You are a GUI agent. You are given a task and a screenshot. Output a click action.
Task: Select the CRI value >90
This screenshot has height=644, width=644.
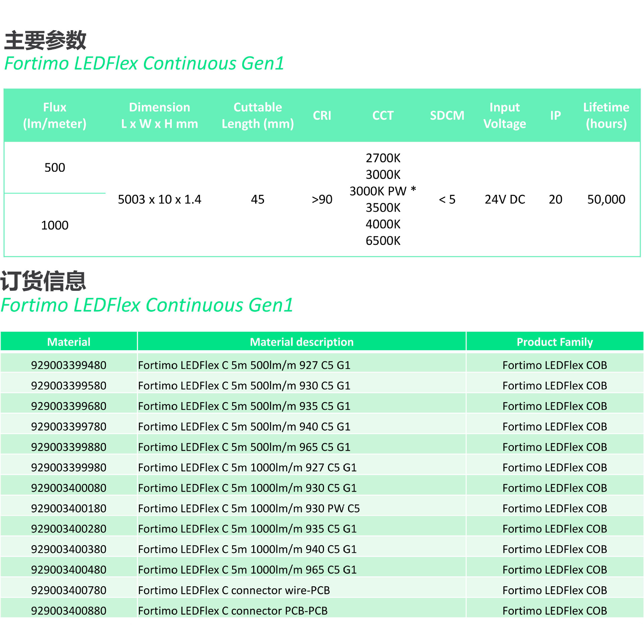pos(322,200)
